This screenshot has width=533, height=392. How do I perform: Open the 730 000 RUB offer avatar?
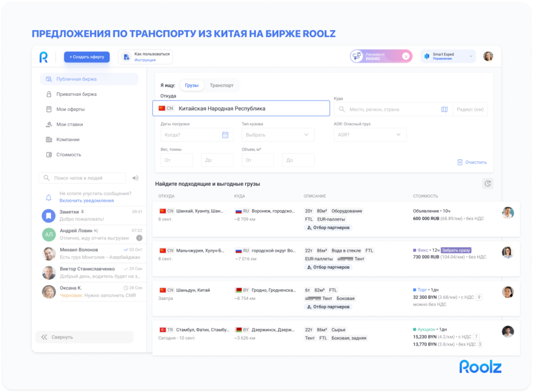click(507, 252)
